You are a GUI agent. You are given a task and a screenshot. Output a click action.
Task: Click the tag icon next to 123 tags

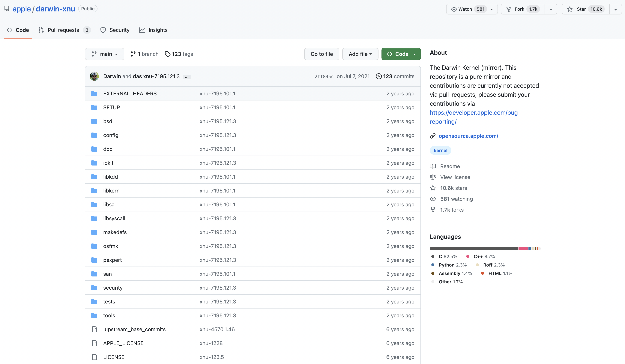[x=168, y=54]
